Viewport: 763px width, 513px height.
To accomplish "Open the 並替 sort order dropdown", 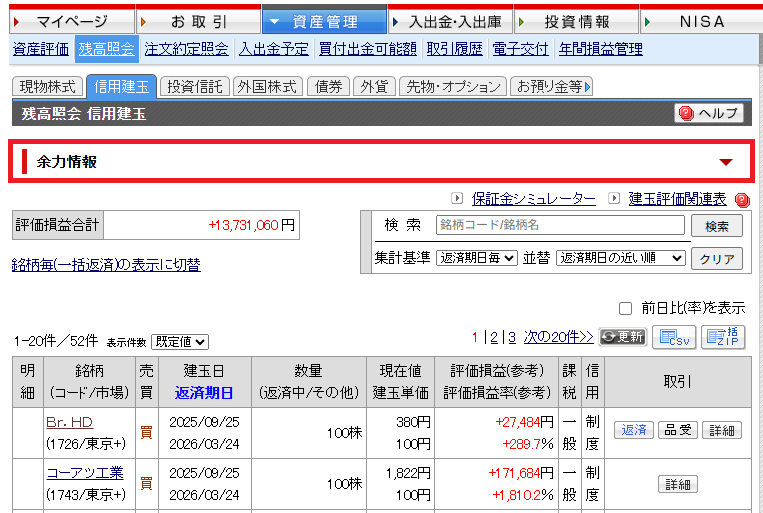I will [621, 258].
